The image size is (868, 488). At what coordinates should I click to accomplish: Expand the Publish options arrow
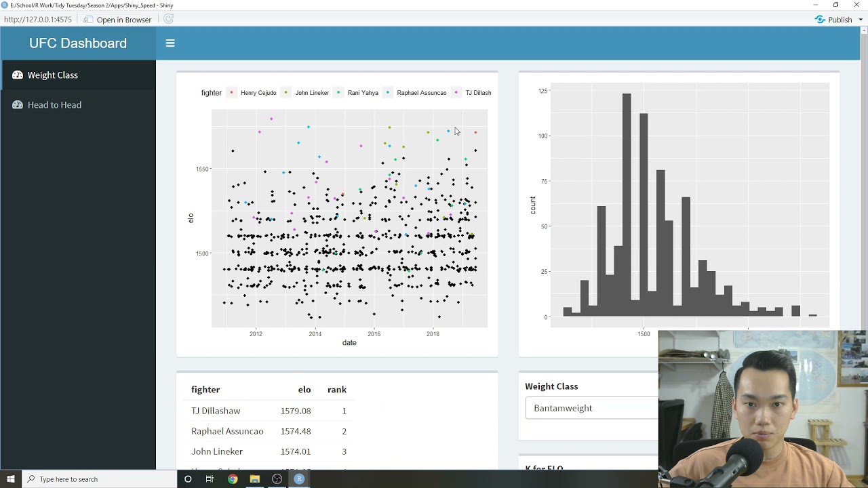tap(861, 20)
